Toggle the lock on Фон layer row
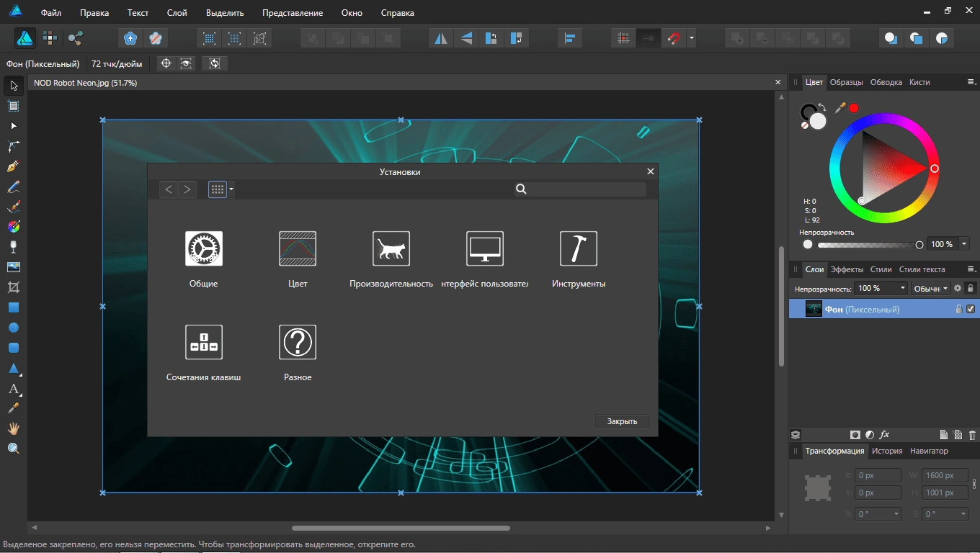This screenshot has width=980, height=553. 958,310
